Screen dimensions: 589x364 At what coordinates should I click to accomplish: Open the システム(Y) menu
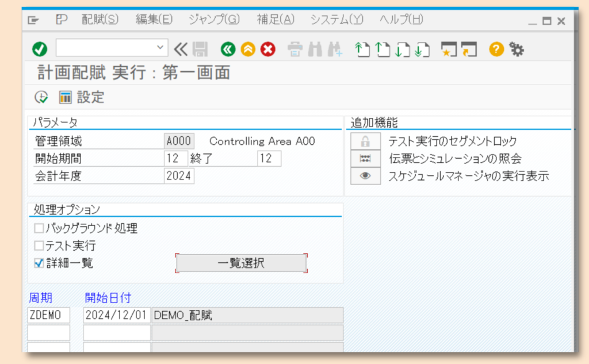(337, 20)
